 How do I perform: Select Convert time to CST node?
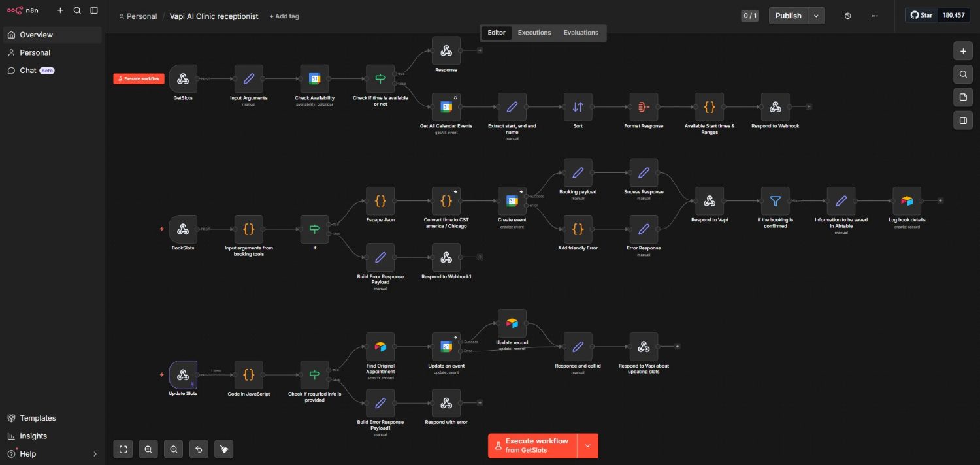446,201
